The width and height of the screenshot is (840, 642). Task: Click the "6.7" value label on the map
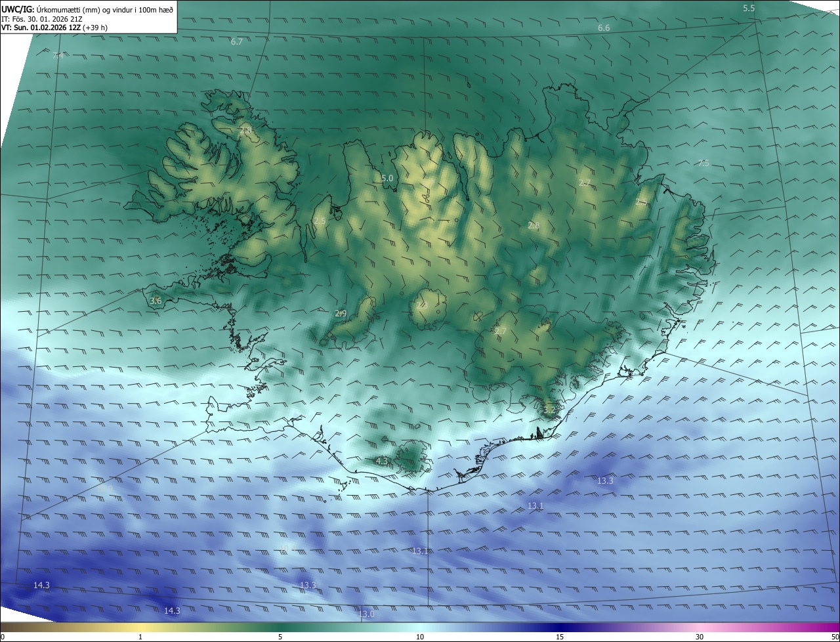point(237,41)
